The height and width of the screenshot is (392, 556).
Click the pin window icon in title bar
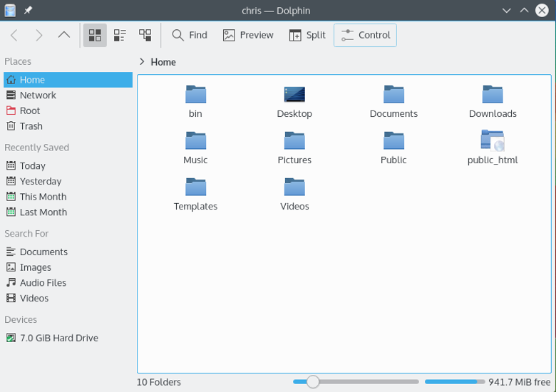(x=28, y=11)
